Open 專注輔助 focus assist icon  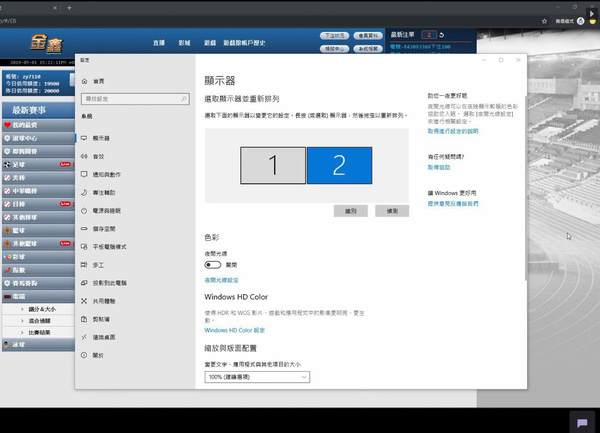point(83,192)
